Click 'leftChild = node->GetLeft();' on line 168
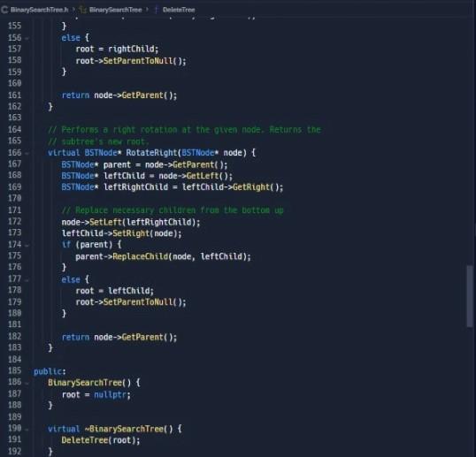 168,176
